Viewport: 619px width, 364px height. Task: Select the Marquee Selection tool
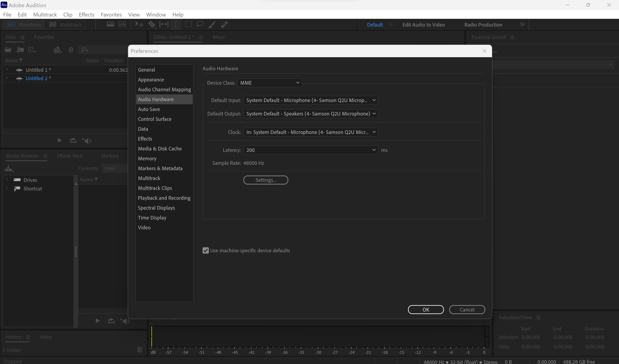pyautogui.click(x=188, y=24)
